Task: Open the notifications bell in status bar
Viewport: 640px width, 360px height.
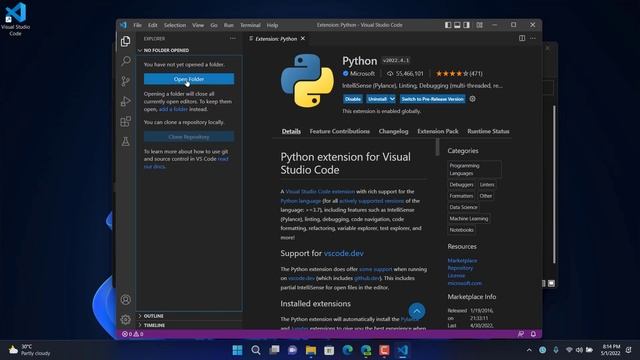Action: (x=533, y=334)
